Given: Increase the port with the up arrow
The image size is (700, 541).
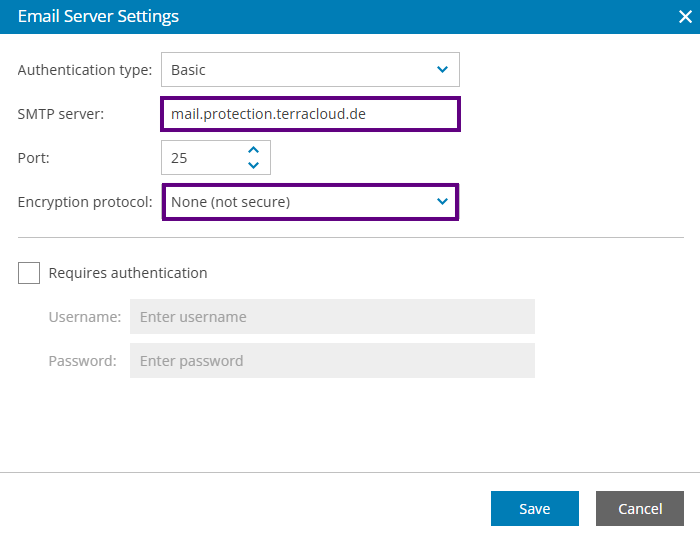Looking at the screenshot, I should click(x=254, y=150).
